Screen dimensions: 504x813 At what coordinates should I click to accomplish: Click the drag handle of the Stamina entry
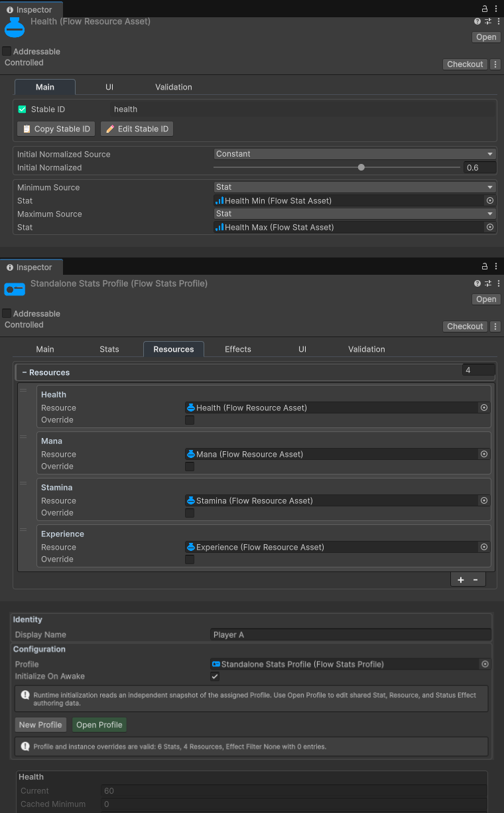pyautogui.click(x=23, y=483)
